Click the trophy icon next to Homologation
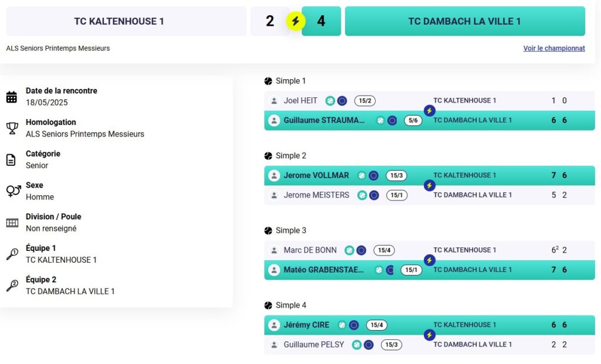 12,128
